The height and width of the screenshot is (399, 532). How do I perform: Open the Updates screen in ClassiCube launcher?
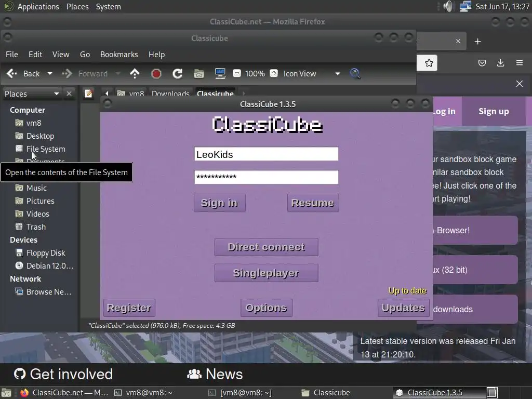tap(403, 308)
